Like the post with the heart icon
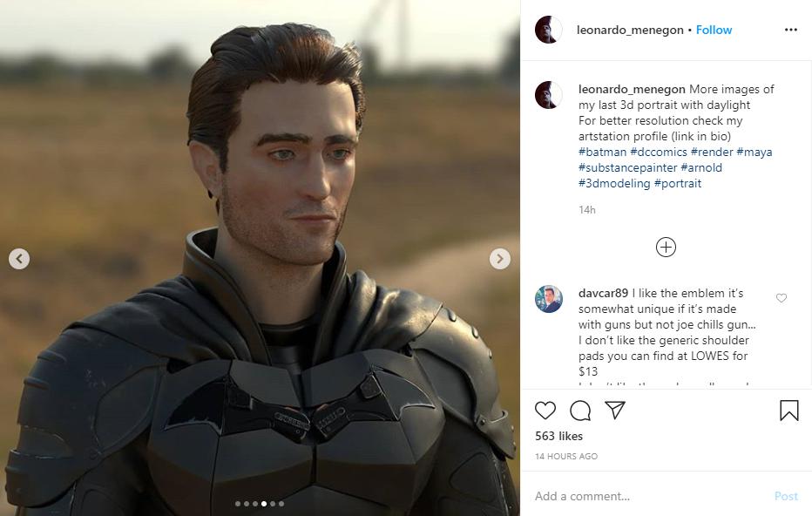 click(545, 411)
